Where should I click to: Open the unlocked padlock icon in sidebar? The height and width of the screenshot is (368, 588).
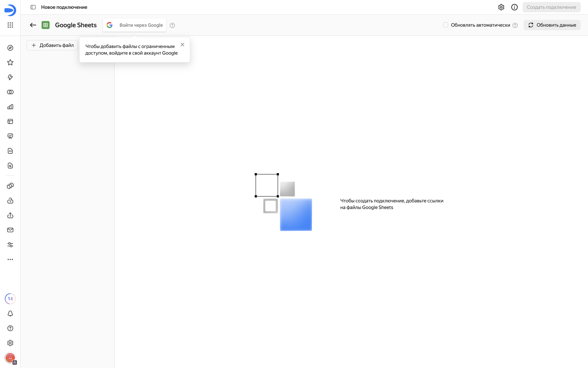[10, 201]
